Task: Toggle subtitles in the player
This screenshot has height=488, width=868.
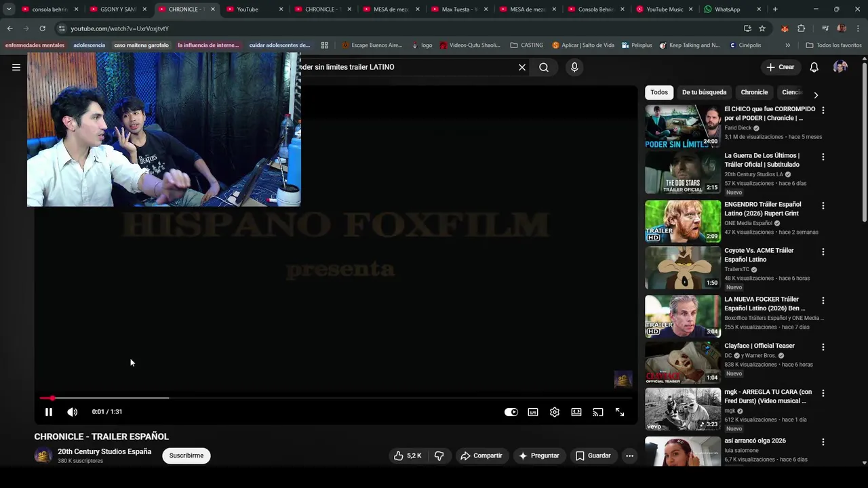Action: pyautogui.click(x=533, y=412)
